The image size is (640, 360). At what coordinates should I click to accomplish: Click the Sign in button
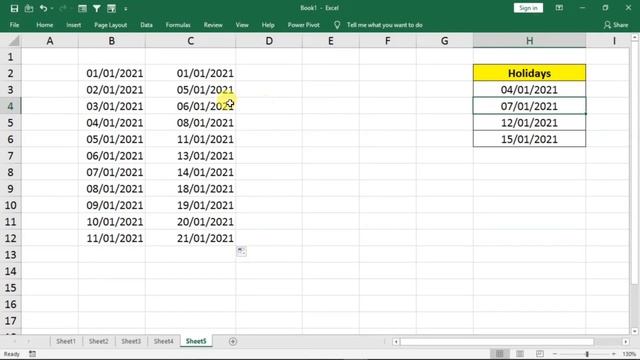(528, 8)
